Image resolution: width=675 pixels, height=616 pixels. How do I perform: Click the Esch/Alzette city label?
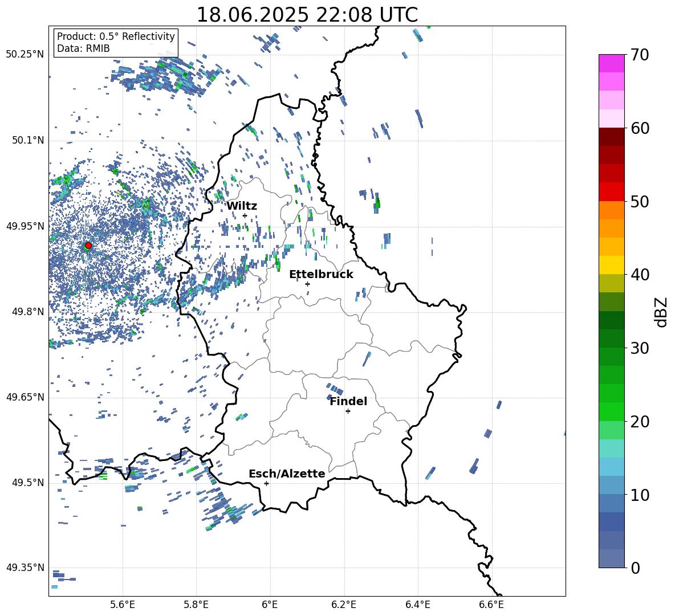287,474
